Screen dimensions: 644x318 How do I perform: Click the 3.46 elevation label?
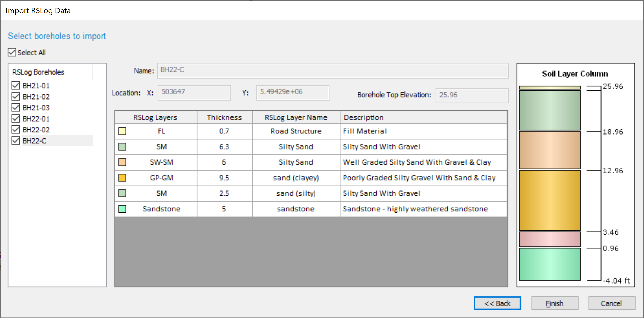click(x=611, y=232)
